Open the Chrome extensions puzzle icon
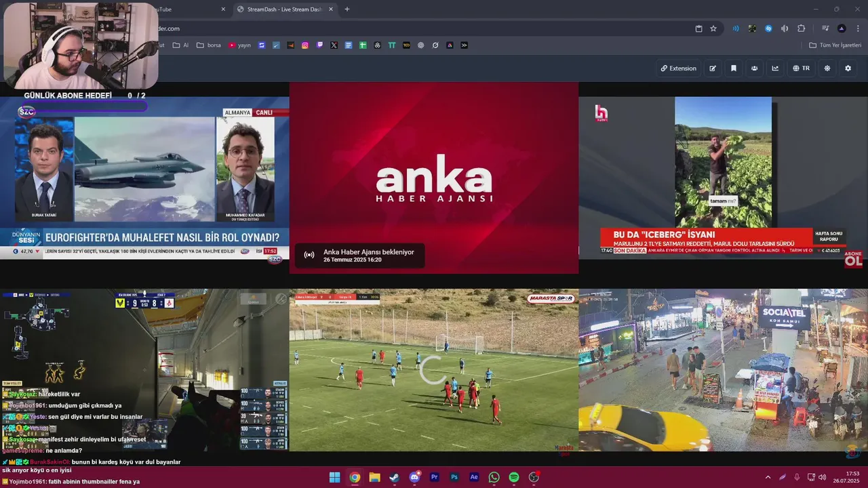 point(802,28)
